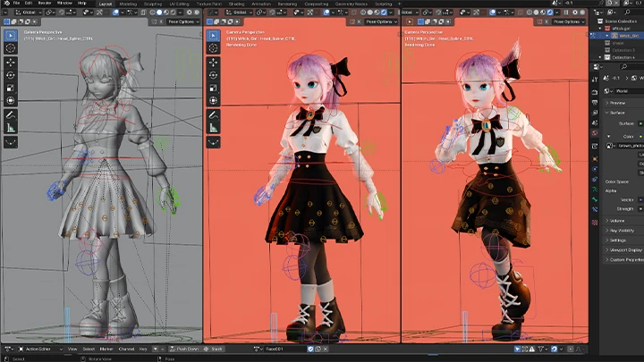Toggle only show selected in Action Editor

518,349
